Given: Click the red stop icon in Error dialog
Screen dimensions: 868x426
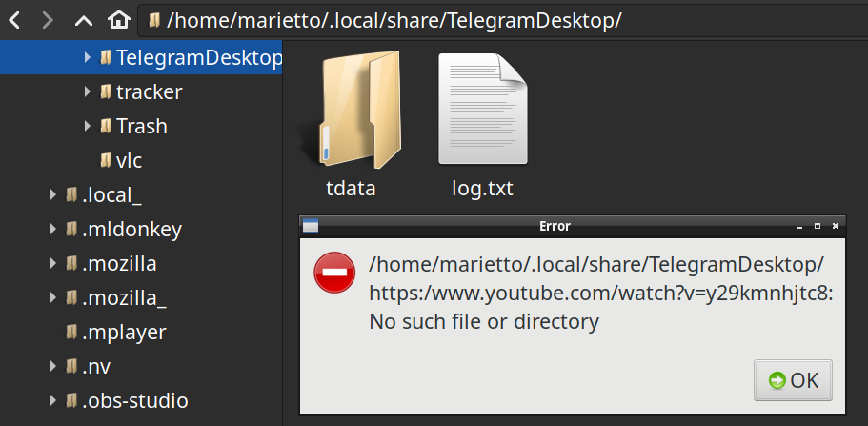Looking at the screenshot, I should coord(334,272).
